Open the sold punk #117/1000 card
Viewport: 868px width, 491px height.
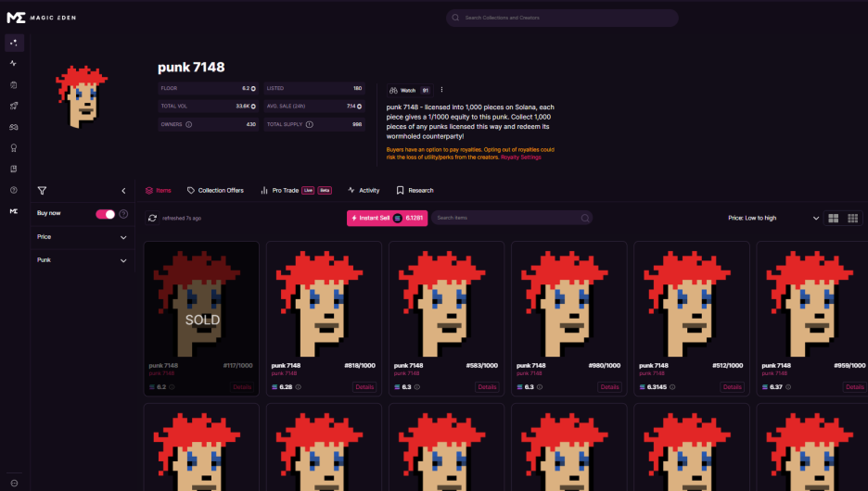[x=201, y=319]
